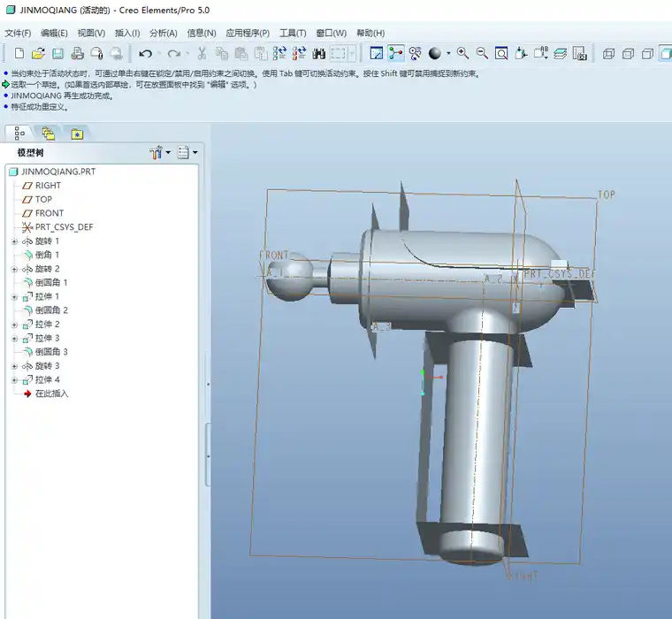
Task: Click the Redo arrow icon
Action: click(x=173, y=54)
